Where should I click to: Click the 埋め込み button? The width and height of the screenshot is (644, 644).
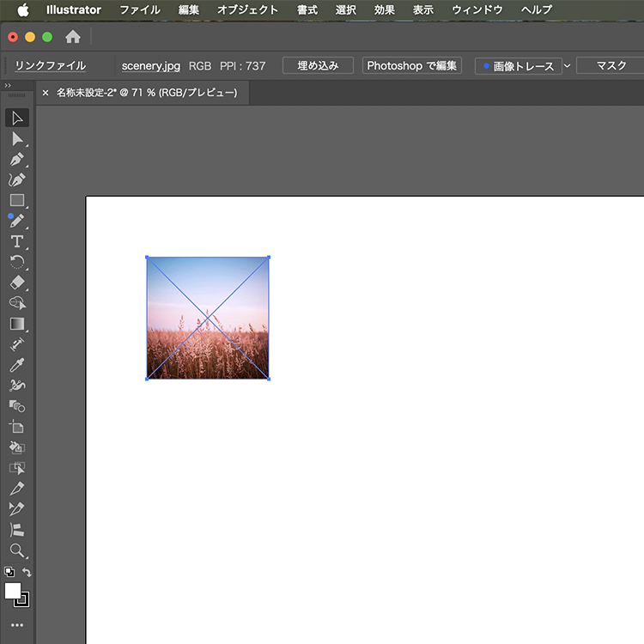click(x=318, y=66)
